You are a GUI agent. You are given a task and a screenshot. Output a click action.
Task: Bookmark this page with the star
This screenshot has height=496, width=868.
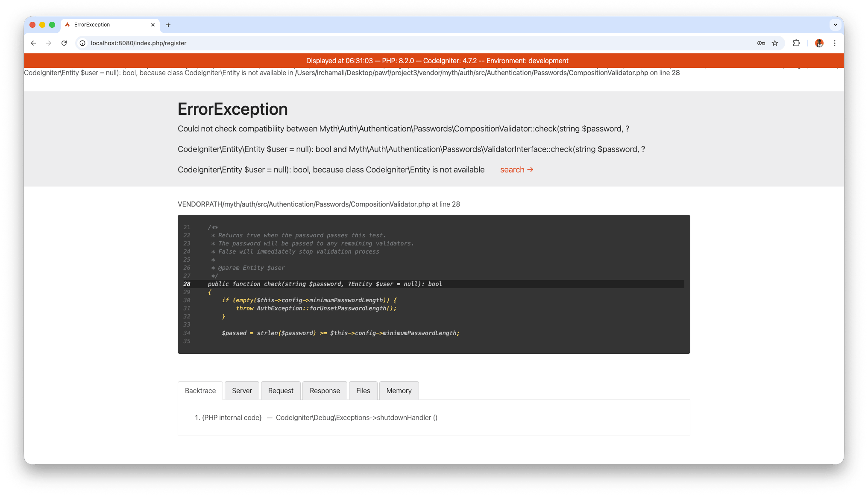point(775,43)
